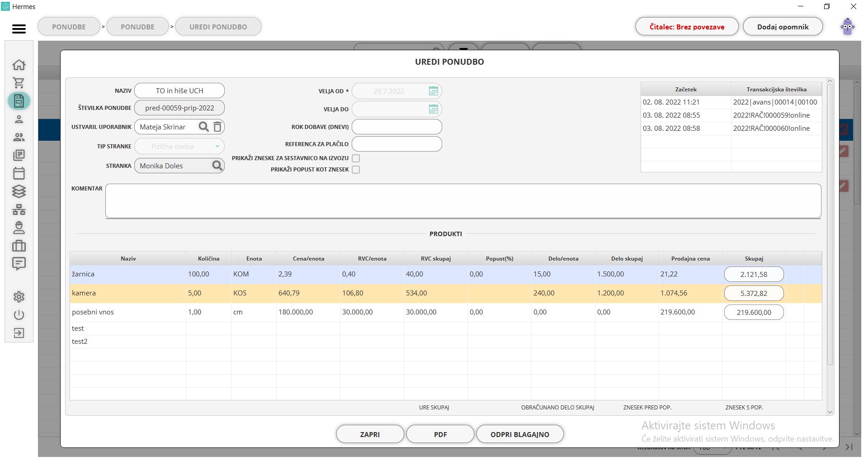Open the settings gear sidebar icon

[x=19, y=297]
